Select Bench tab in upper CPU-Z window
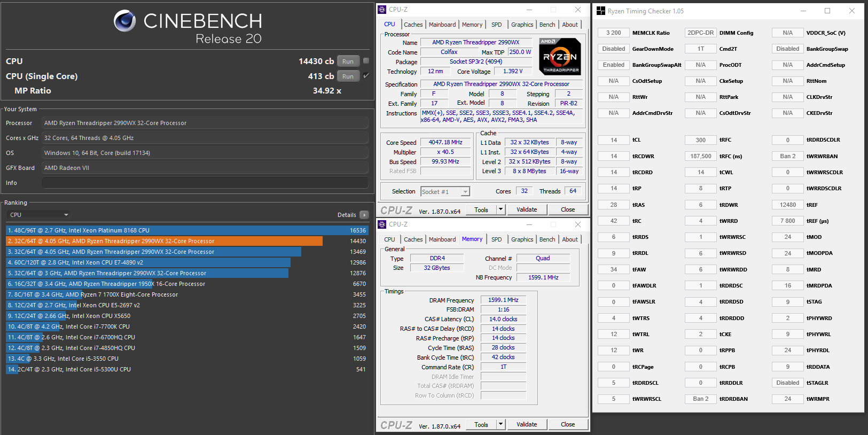The image size is (868, 435). click(547, 25)
